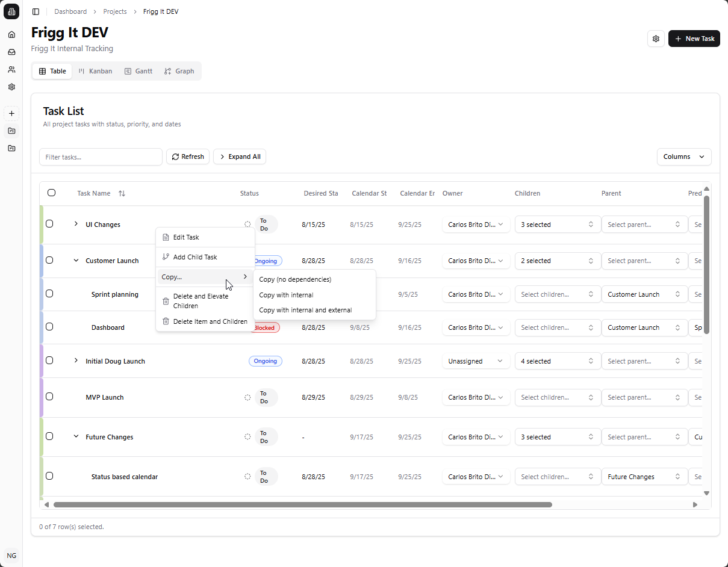
Task: Click the NG user avatar
Action: point(11,555)
